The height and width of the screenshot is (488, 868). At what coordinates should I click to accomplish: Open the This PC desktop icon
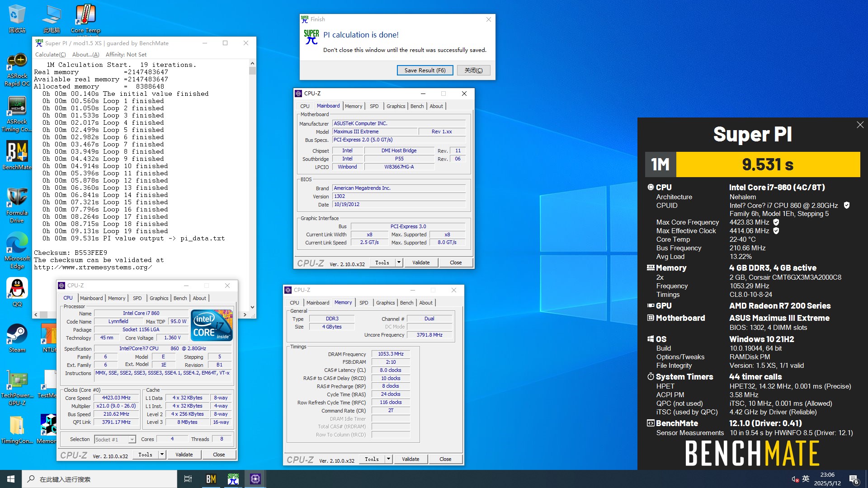[x=51, y=18]
